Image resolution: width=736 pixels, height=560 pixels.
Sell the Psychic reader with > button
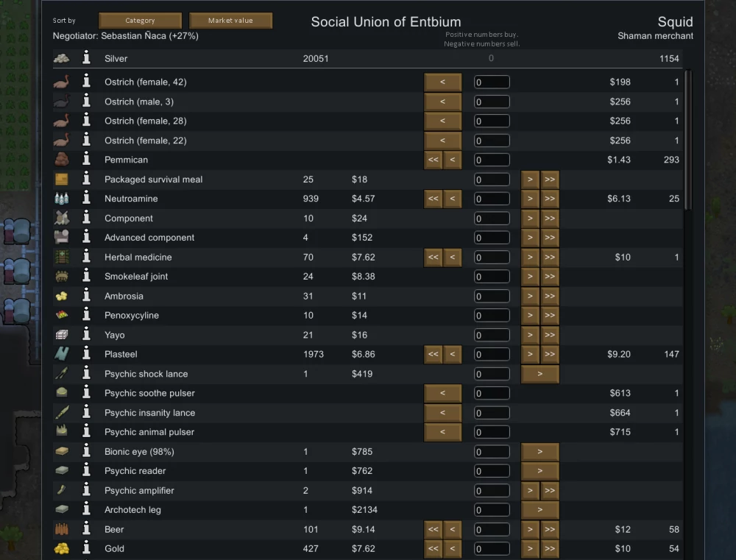pos(539,471)
